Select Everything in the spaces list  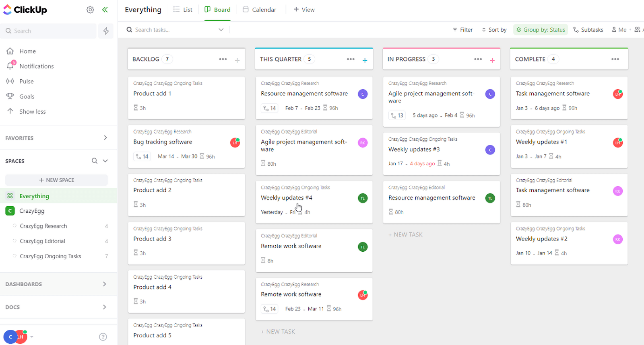pos(59,196)
